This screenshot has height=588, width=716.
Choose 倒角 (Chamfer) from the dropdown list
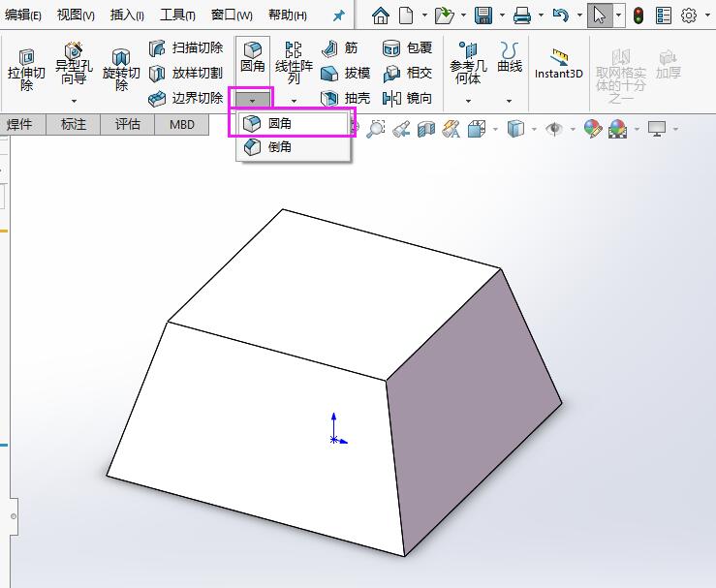(x=294, y=147)
